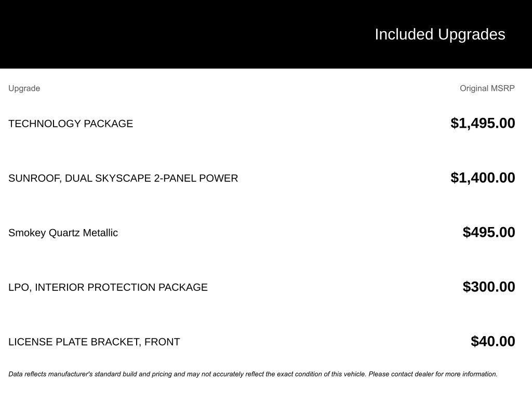Viewport: 532px width, 399px height.
Task: Select the TECHNOLOGY PACKAGE upgrade name
Action: click(x=71, y=124)
